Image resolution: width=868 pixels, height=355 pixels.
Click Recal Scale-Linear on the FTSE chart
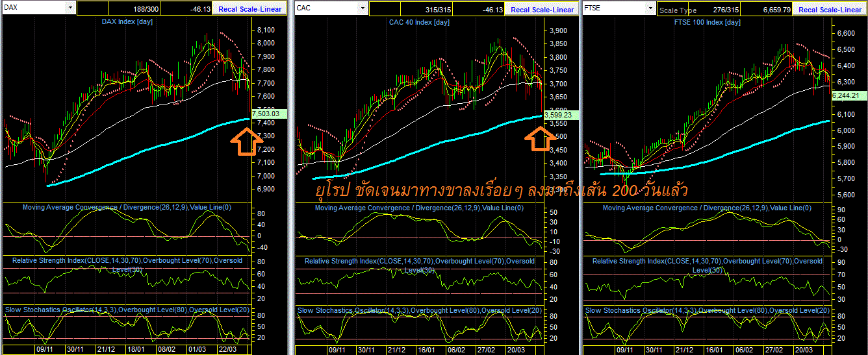tap(830, 10)
